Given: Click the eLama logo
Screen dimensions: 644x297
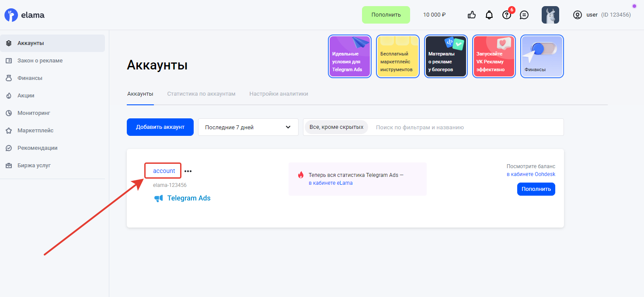Looking at the screenshot, I should click(x=24, y=15).
